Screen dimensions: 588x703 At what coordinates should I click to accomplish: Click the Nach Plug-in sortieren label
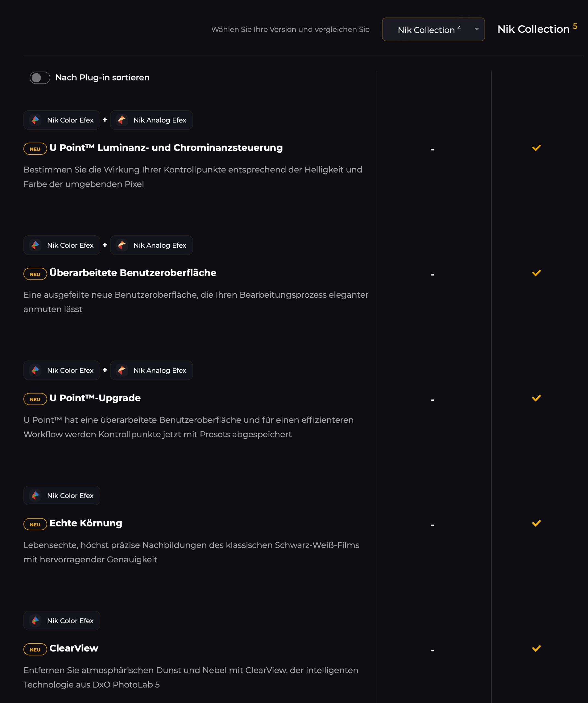[102, 78]
